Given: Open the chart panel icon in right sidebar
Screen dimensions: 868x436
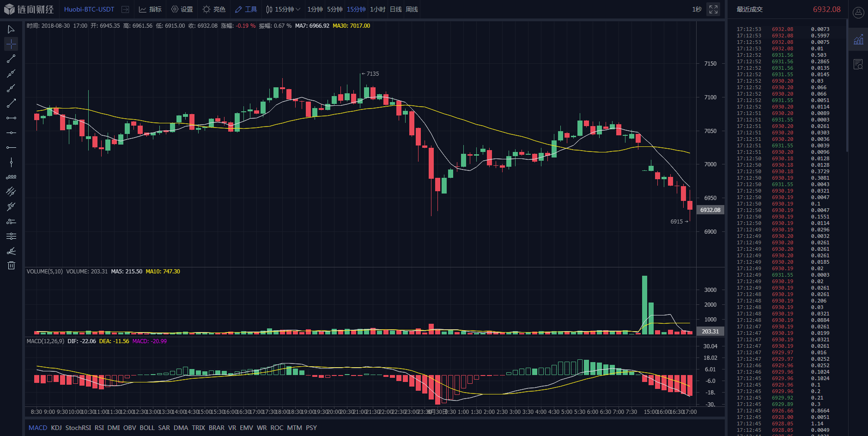Looking at the screenshot, I should (x=858, y=39).
